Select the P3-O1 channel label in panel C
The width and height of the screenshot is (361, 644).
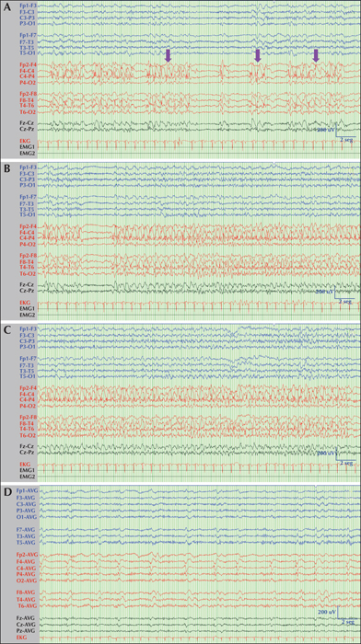point(28,347)
